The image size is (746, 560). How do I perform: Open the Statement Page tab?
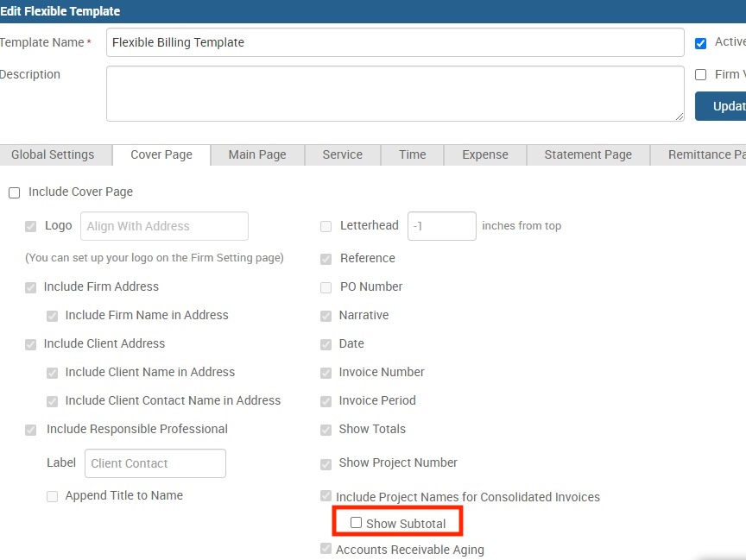point(588,154)
